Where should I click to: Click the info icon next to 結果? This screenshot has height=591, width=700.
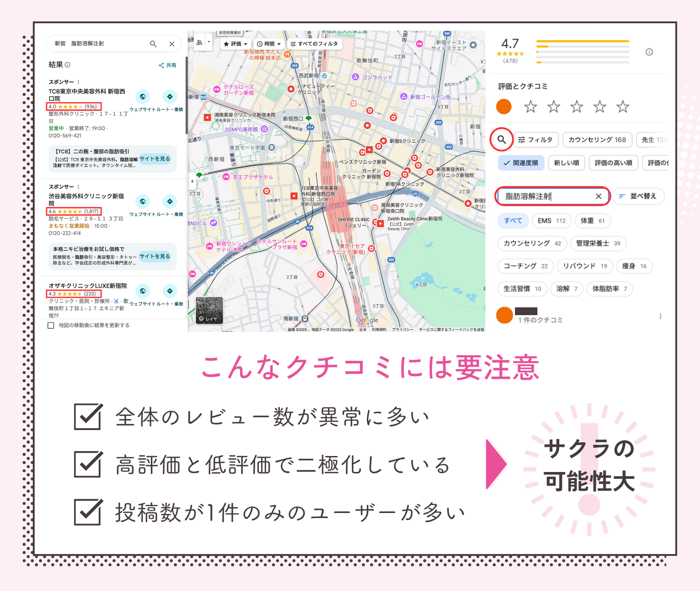(x=67, y=65)
